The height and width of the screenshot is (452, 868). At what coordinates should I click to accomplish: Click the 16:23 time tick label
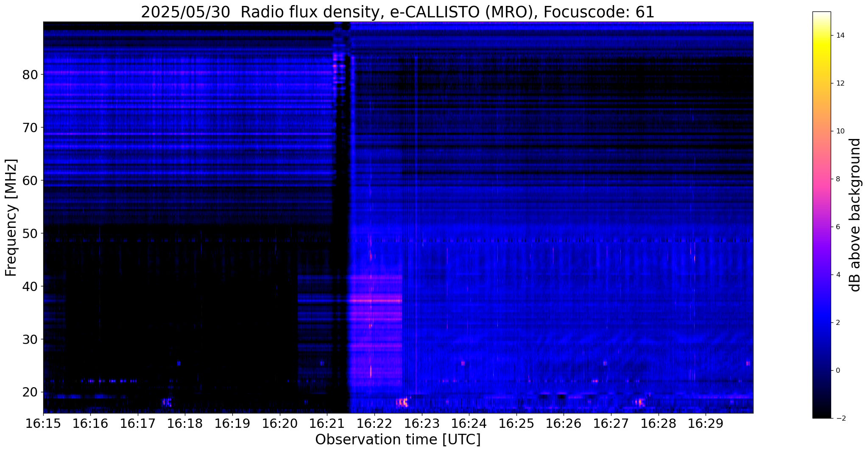click(421, 424)
